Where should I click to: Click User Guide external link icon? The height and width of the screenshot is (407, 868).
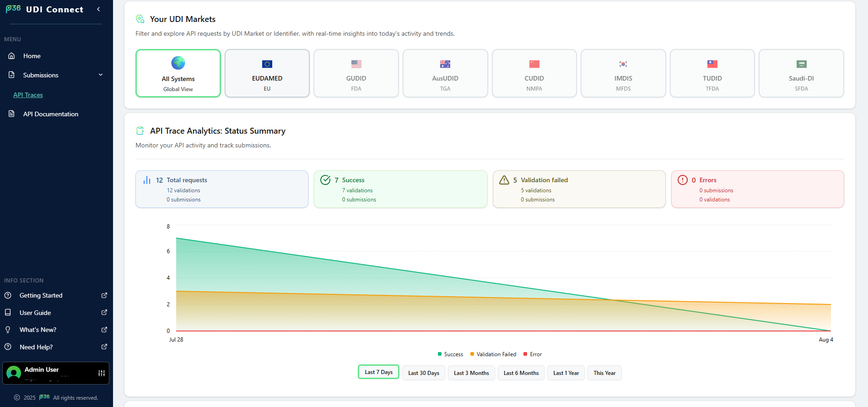(104, 312)
